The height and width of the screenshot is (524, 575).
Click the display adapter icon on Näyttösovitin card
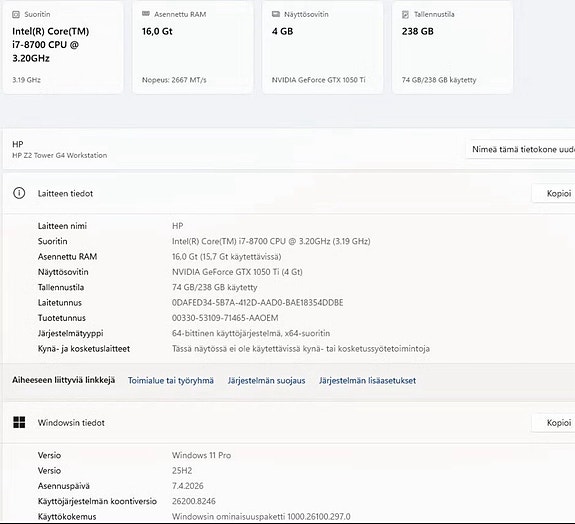click(276, 14)
